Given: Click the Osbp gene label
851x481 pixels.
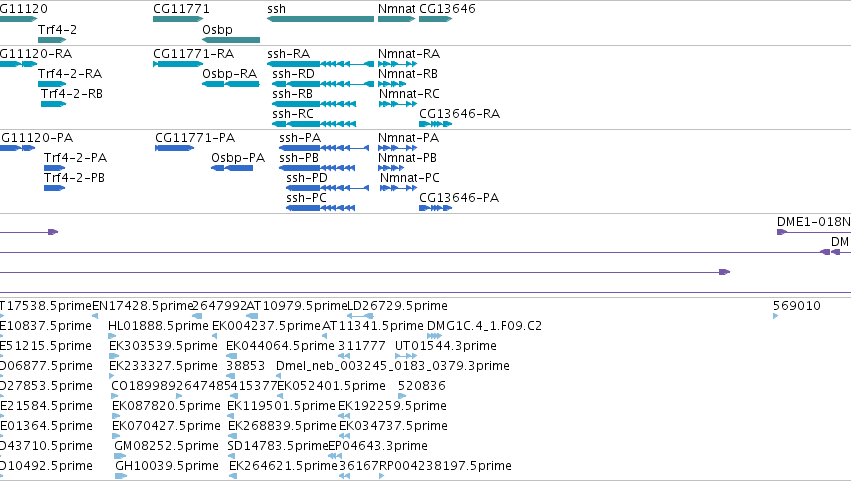Looking at the screenshot, I should (x=217, y=29).
